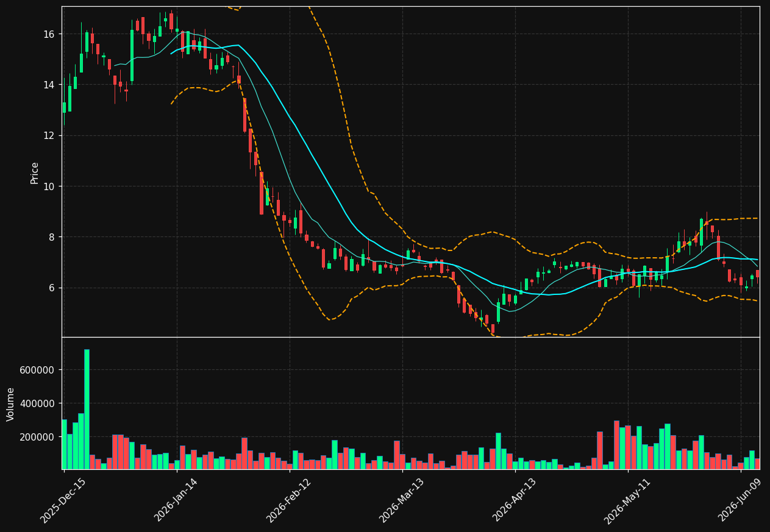Click the 2026-Jan-14 date label
This screenshot has width=770, height=532.
176,500
